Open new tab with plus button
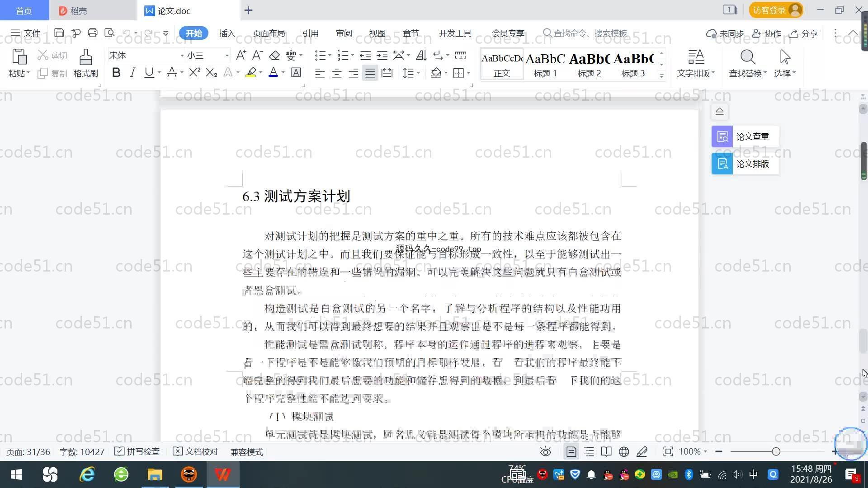 (248, 10)
